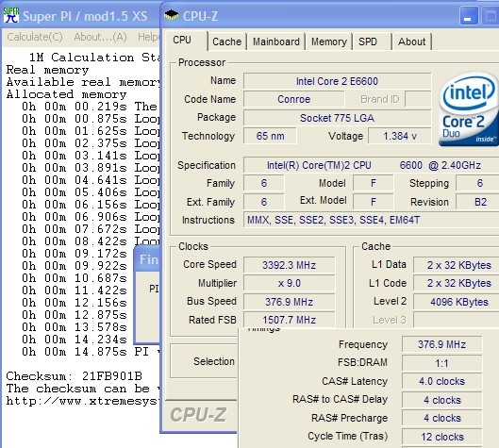Viewport: 499px width, 448px height.
Task: Click the Package value Socket 775 LGA
Action: point(338,118)
